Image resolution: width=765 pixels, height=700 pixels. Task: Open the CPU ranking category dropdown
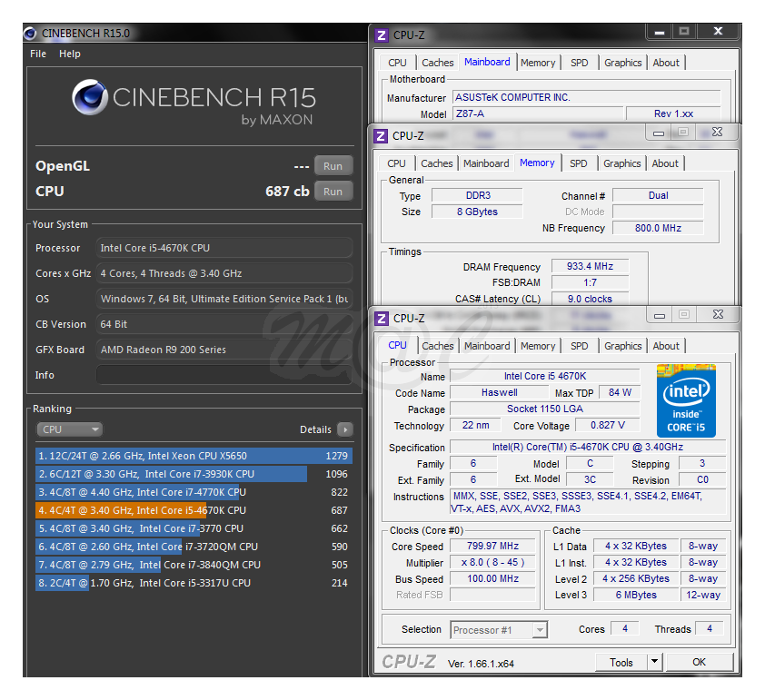click(70, 429)
